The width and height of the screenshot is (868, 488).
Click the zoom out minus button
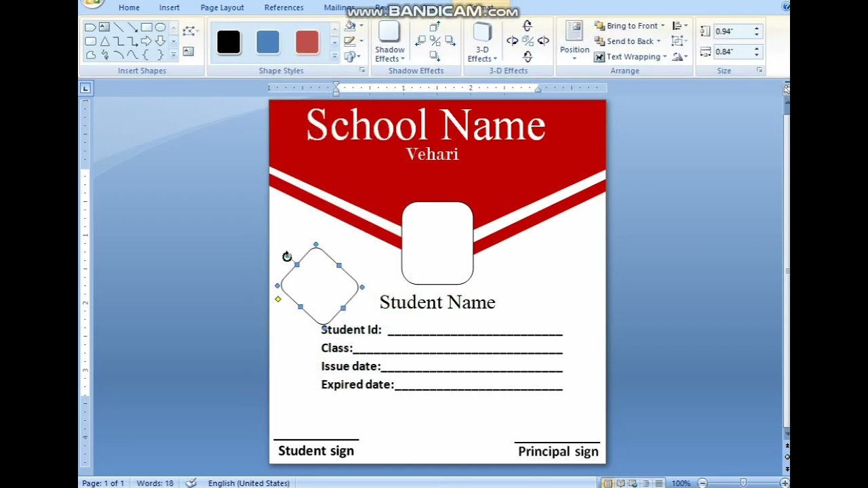coord(703,483)
